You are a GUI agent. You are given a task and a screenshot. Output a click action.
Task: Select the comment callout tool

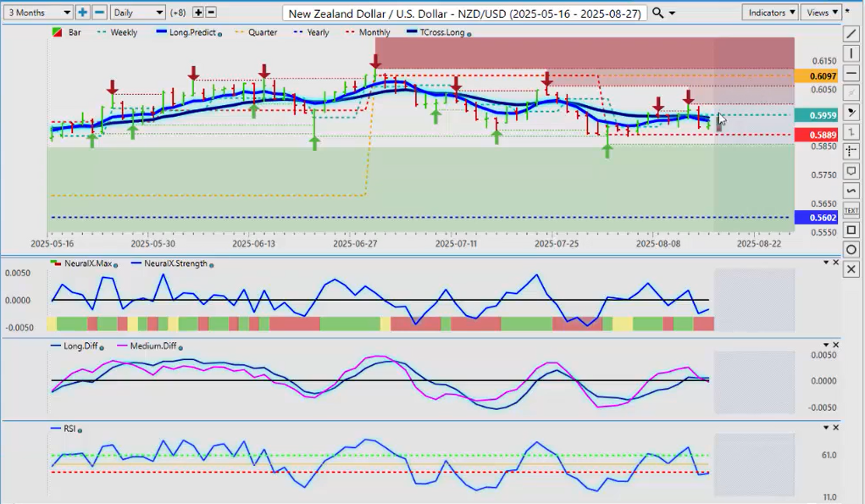pyautogui.click(x=851, y=171)
